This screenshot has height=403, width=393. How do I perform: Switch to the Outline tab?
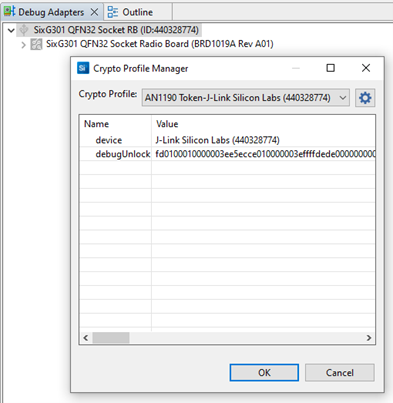click(x=138, y=12)
